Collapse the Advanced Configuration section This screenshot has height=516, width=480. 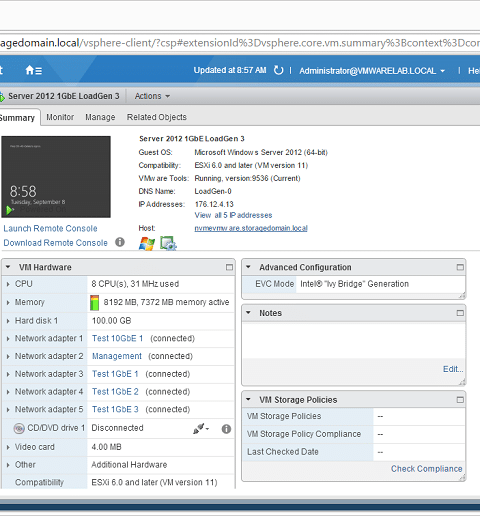(x=248, y=267)
